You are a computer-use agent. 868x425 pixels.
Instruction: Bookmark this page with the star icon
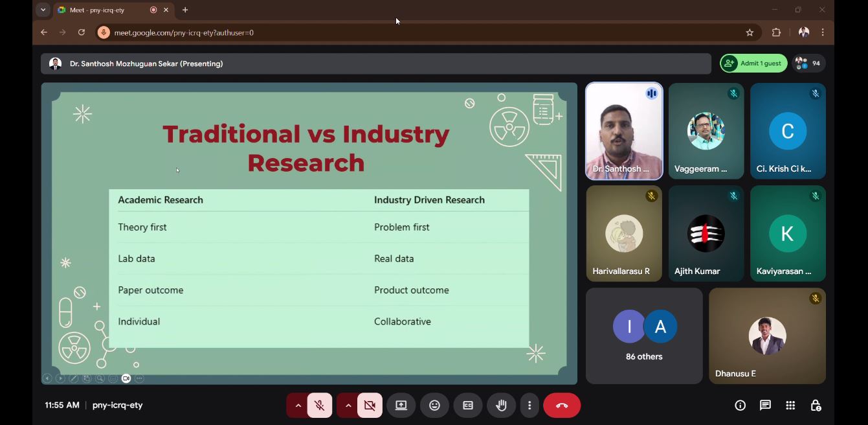(750, 32)
